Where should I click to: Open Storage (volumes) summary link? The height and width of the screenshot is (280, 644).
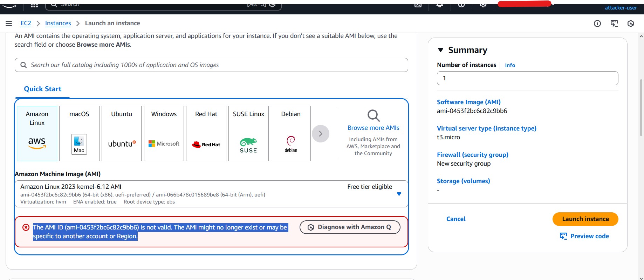tap(464, 181)
